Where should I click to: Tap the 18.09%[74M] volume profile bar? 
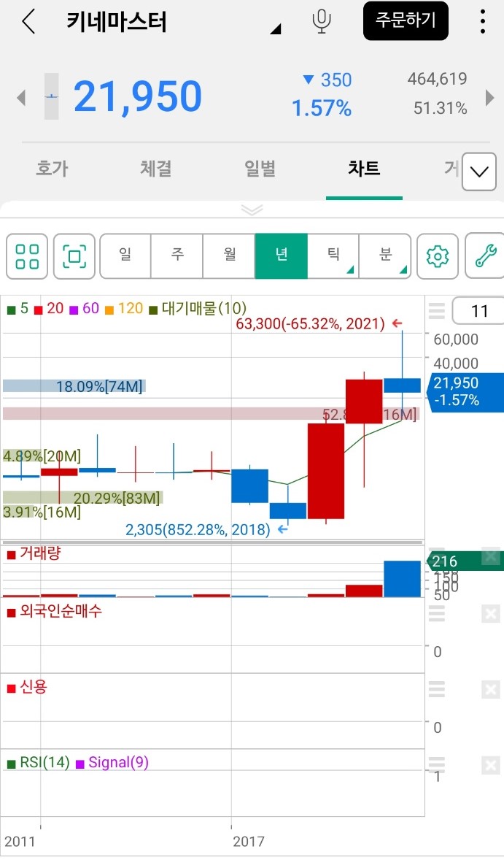[74, 386]
